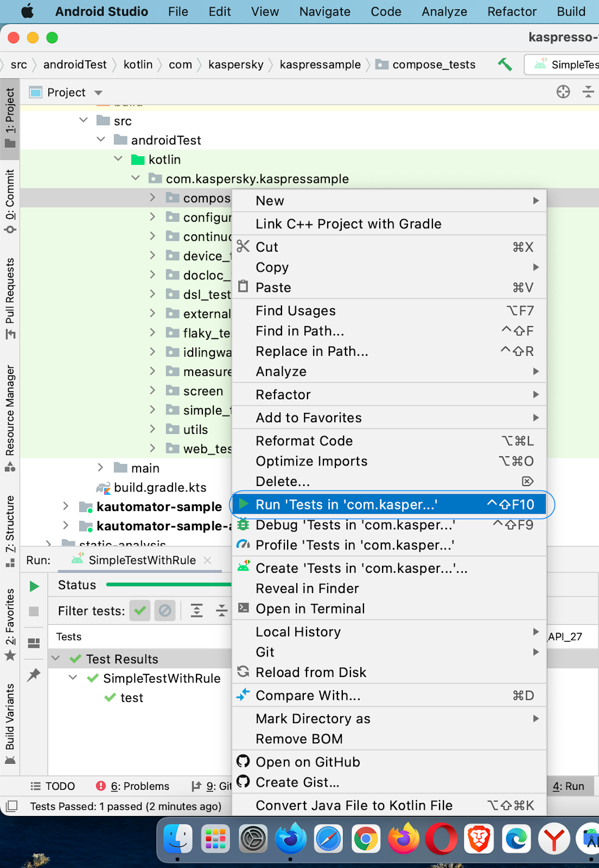
Task: Click the locate/select opened file target icon
Action: tap(563, 92)
